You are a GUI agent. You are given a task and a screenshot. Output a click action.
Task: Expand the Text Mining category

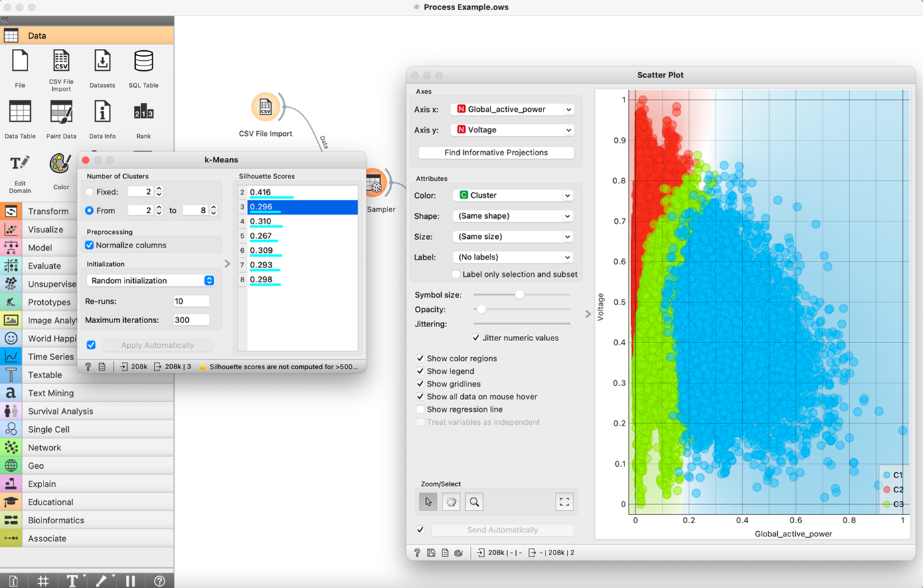point(51,393)
